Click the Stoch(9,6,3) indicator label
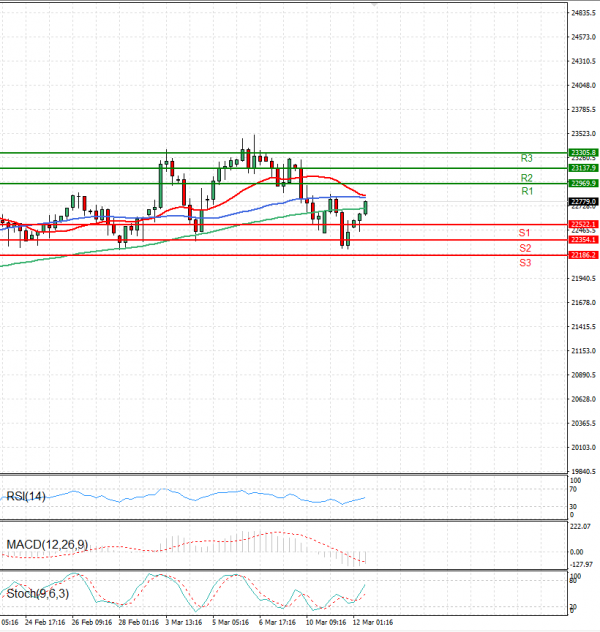This screenshot has width=600, height=632. point(36,594)
